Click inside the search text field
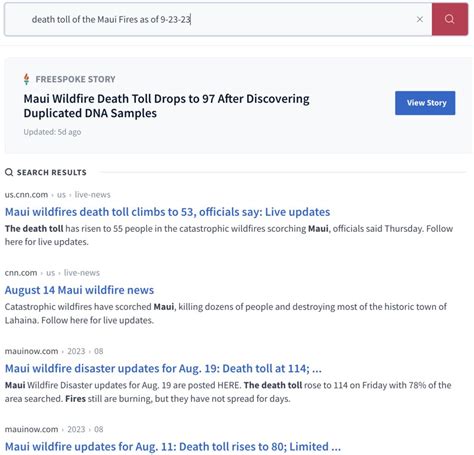The image size is (474, 455). click(x=218, y=19)
